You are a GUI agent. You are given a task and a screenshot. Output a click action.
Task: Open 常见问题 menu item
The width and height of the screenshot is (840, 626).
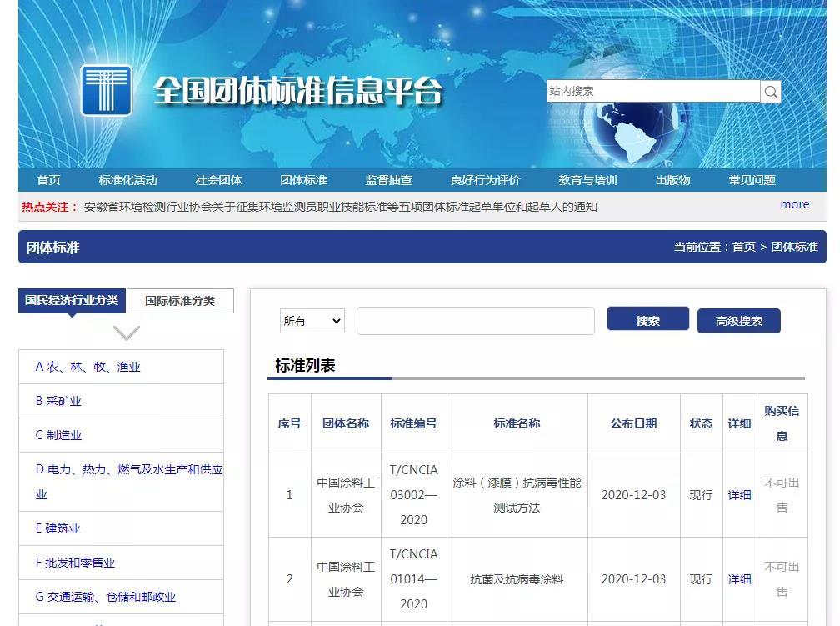(752, 180)
